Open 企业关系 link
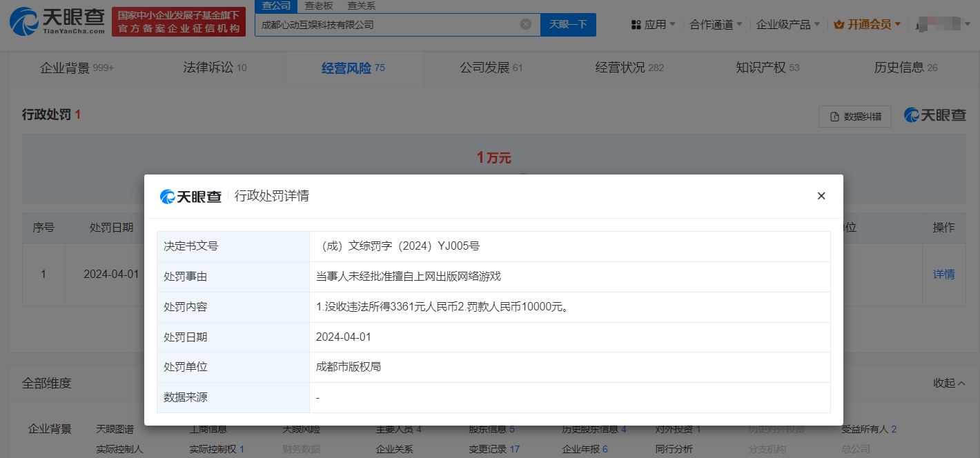 (394, 449)
